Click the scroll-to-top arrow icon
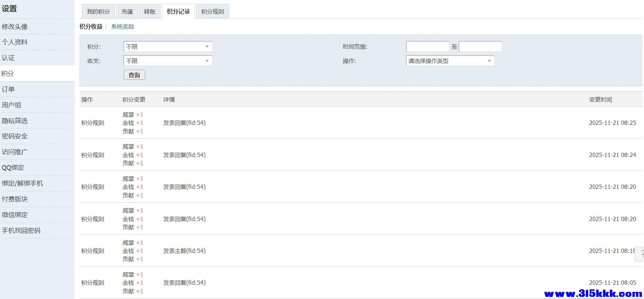The width and height of the screenshot is (644, 299). [640, 254]
